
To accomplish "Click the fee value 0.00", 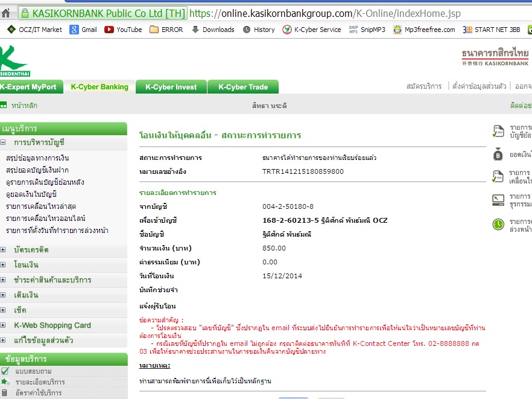I will (270, 262).
